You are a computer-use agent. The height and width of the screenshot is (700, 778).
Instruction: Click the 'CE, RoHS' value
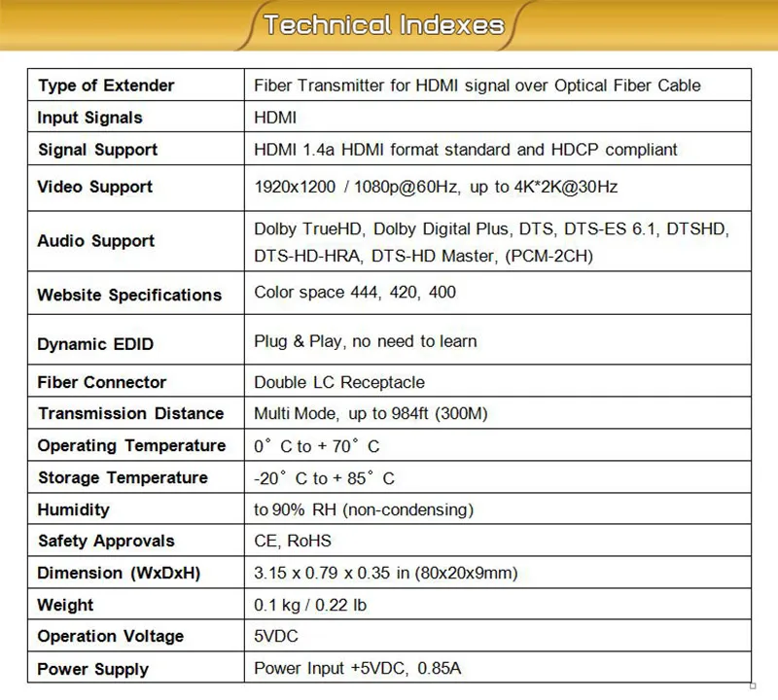293,541
